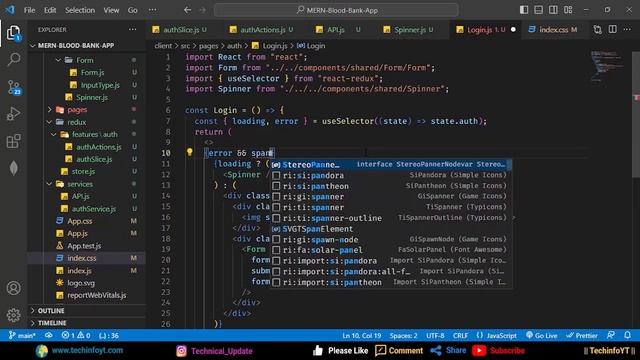Toggle the bottom panel layout icon
Image resolution: width=640 pixels, height=360 pixels.
[x=539, y=10]
